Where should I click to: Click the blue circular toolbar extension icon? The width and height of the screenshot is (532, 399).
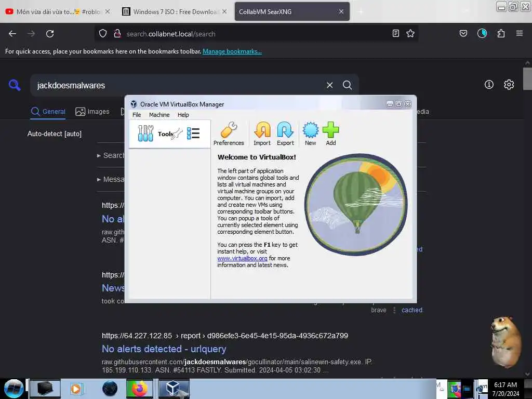point(482,33)
